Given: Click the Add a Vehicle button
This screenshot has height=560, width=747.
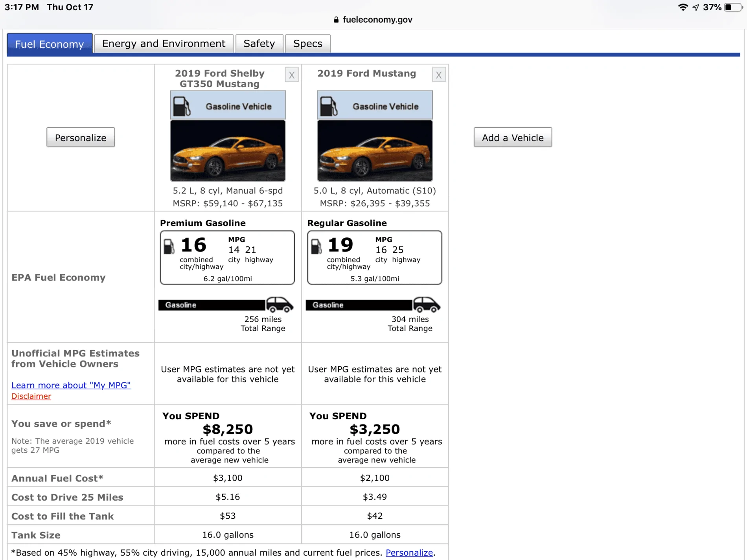Looking at the screenshot, I should (x=513, y=138).
